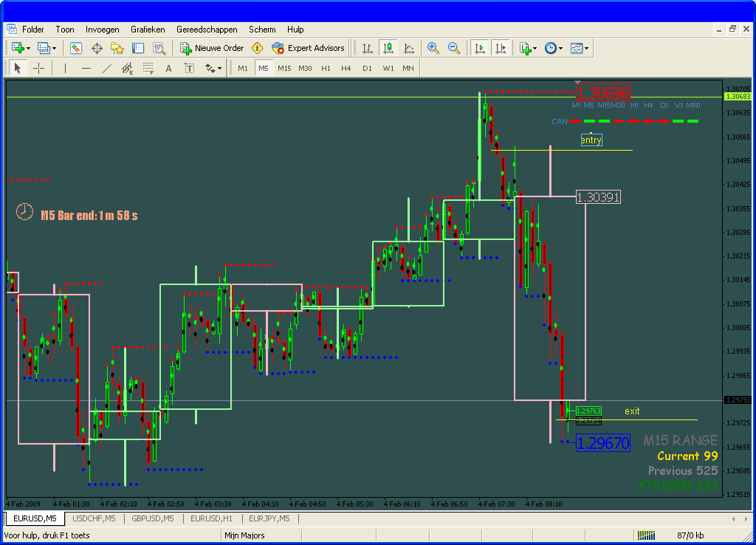This screenshot has height=545, width=756.
Task: Expand the chart templates dropdown
Action: tap(580, 48)
